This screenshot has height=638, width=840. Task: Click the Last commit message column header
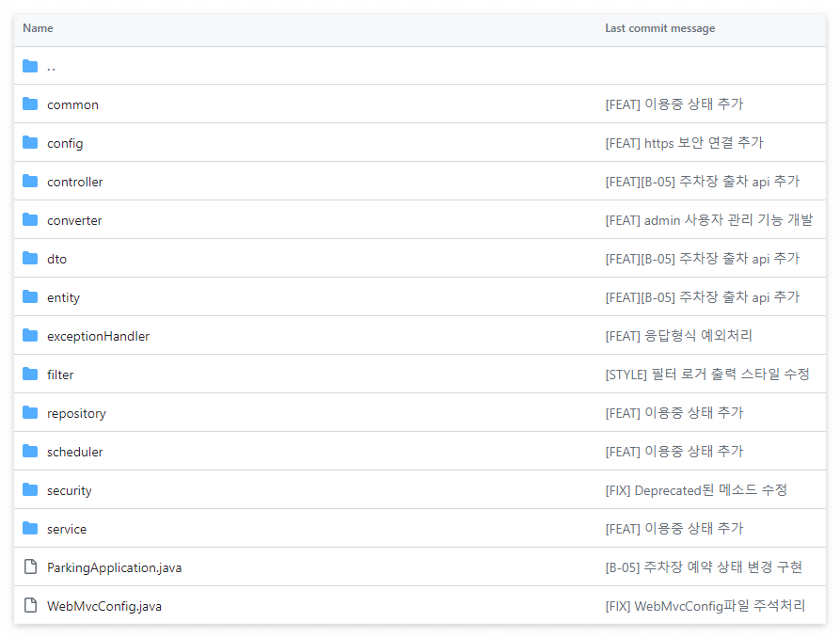[660, 28]
